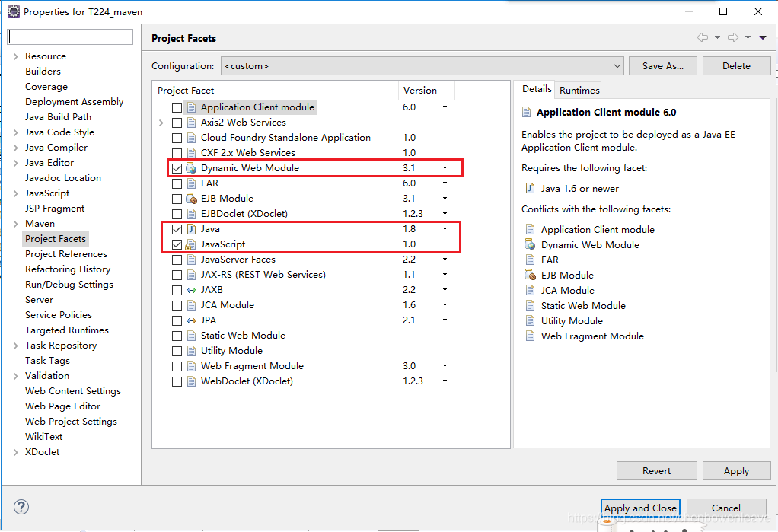Check the JavaServer Faces checkbox
This screenshot has height=532, width=778.
tap(177, 260)
